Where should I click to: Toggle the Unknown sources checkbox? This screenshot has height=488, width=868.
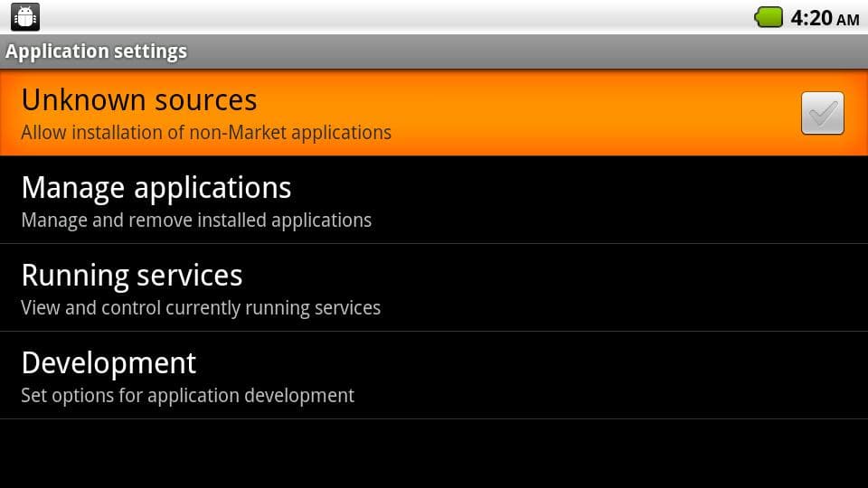[x=822, y=114]
